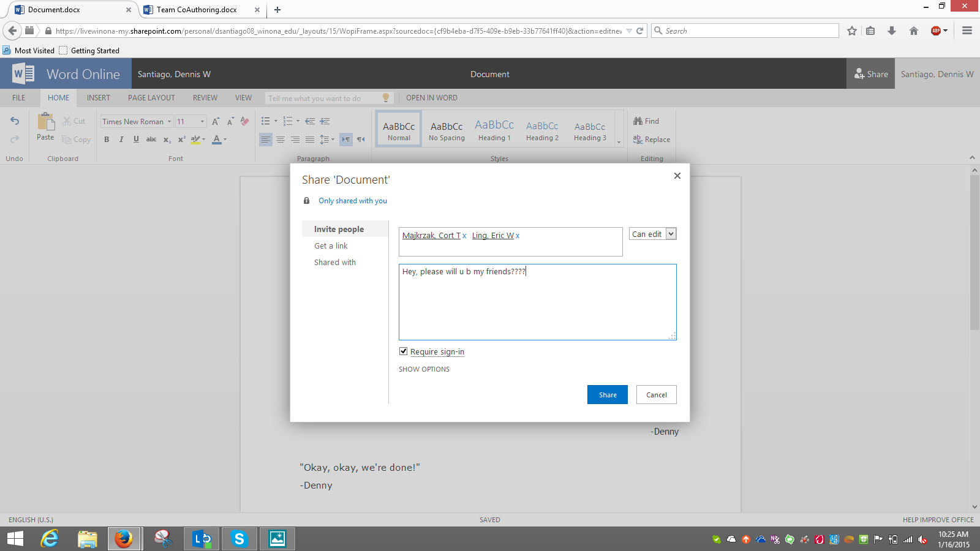Open the PAGE LAYOUT ribbon tab
The image size is (980, 551).
[x=151, y=98]
